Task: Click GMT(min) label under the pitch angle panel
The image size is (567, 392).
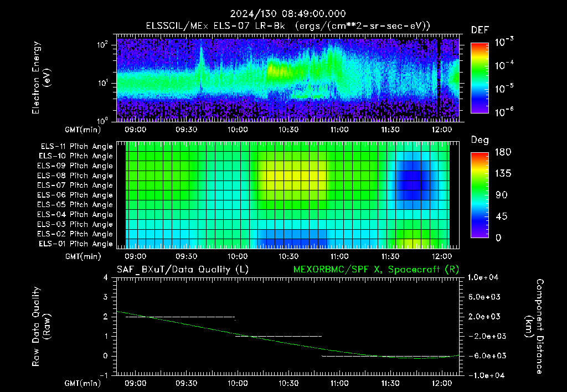Action: (x=83, y=256)
